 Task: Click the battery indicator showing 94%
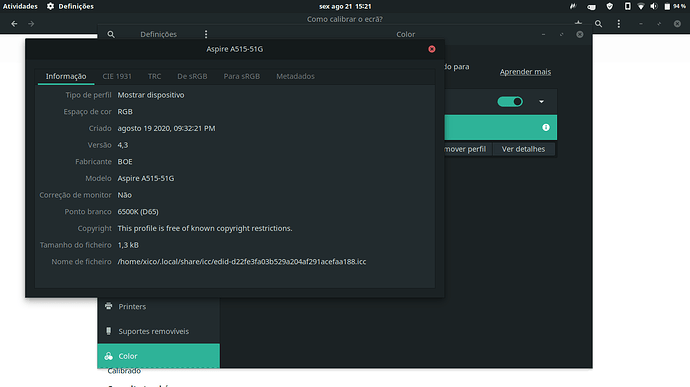point(675,6)
